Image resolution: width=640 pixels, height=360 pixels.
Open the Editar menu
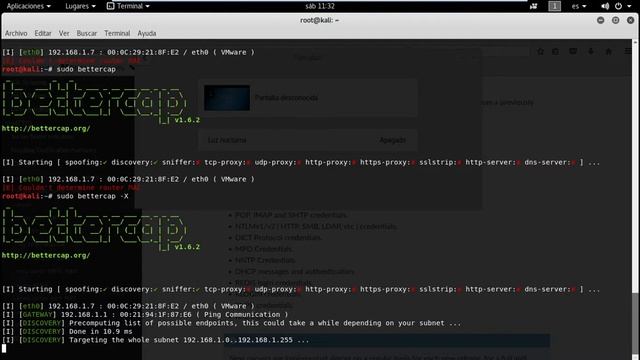coord(43,33)
